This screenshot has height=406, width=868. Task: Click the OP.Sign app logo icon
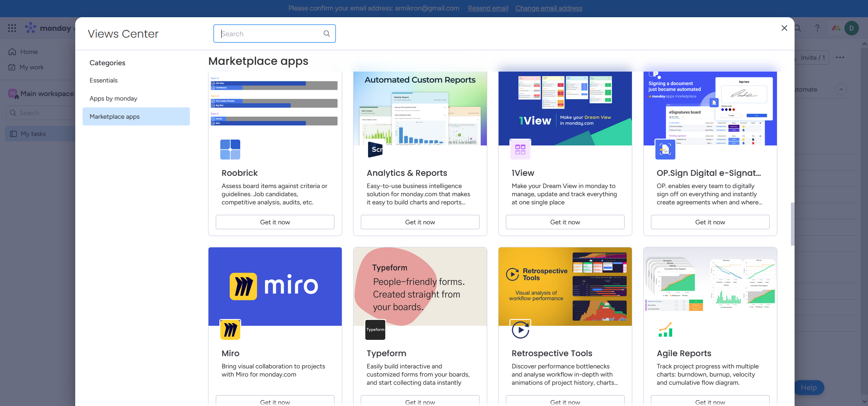(x=665, y=150)
